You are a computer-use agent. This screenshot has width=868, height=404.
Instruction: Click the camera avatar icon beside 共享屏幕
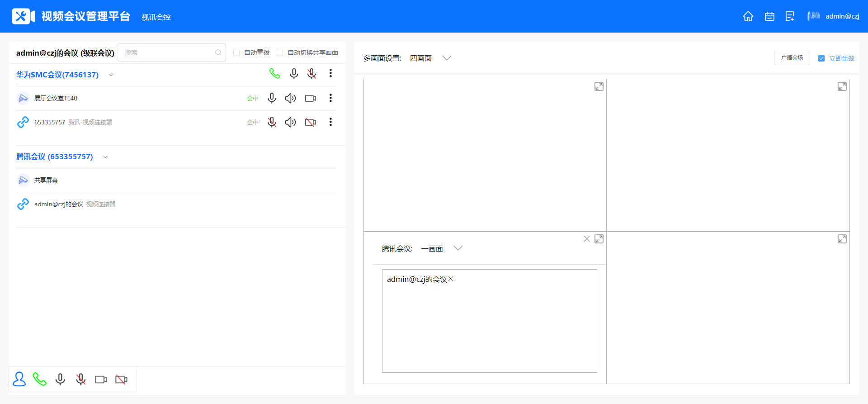coord(23,180)
